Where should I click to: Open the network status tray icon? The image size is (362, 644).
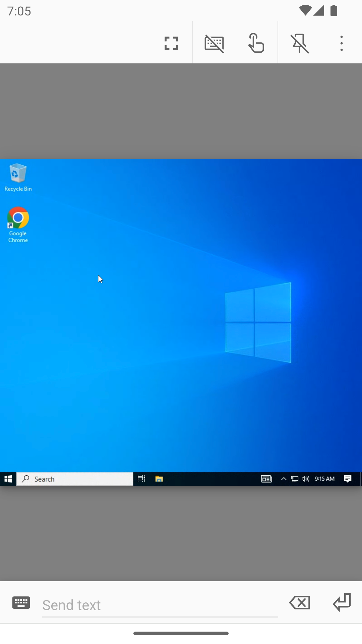(295, 479)
